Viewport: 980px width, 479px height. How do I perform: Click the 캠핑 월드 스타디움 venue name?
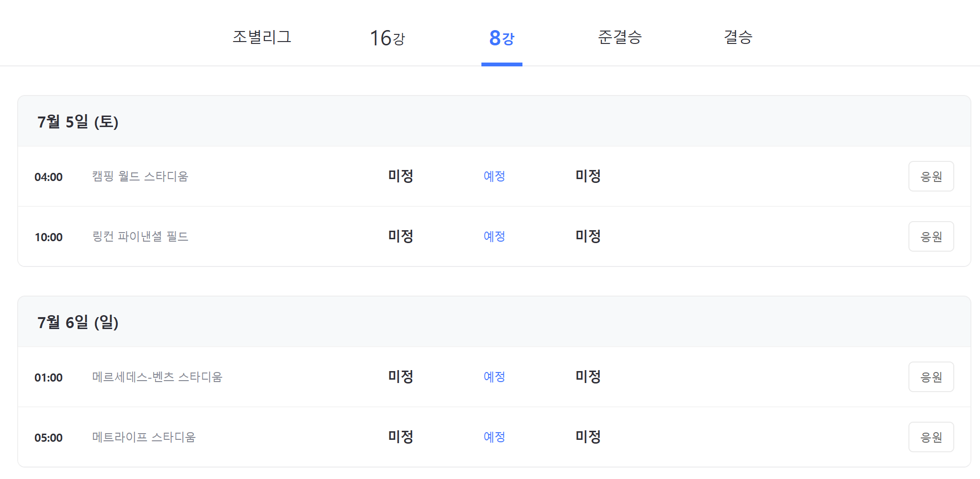(140, 176)
